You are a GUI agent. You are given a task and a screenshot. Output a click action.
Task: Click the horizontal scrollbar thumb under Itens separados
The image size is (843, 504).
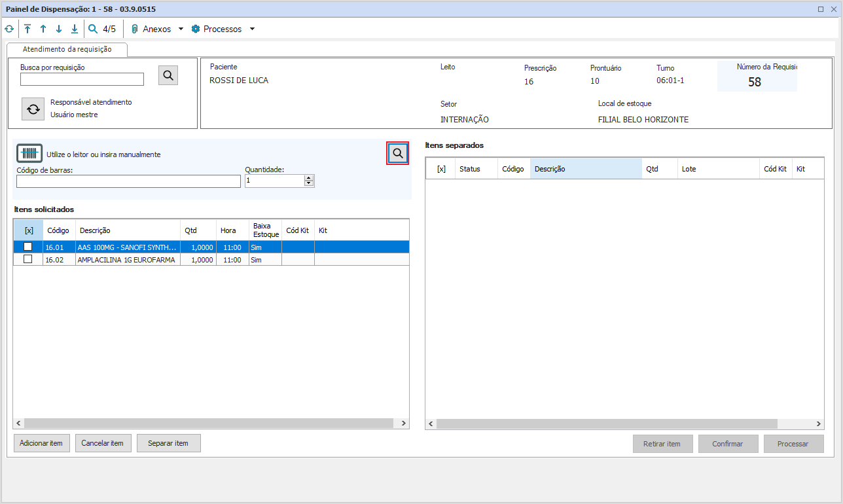pyautogui.click(x=607, y=423)
